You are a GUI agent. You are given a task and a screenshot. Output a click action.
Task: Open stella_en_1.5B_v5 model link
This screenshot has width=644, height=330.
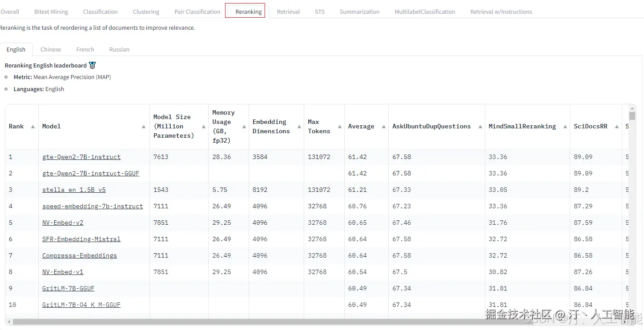(74, 190)
